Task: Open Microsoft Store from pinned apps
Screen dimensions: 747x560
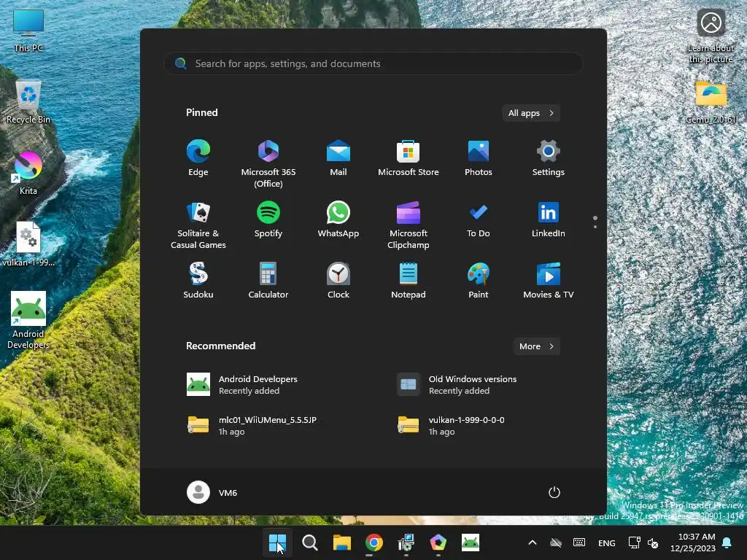Action: [x=409, y=158]
